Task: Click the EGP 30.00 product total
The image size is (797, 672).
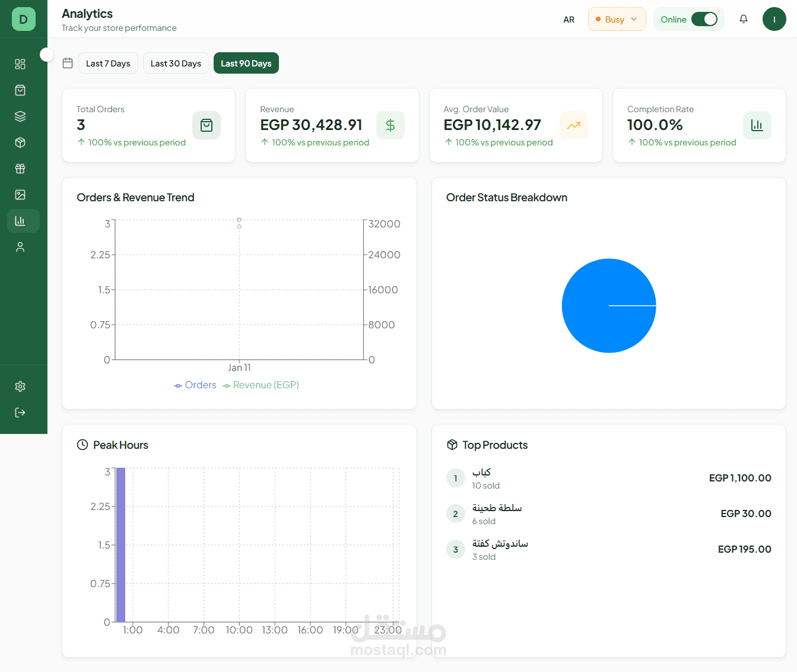Action: [746, 513]
